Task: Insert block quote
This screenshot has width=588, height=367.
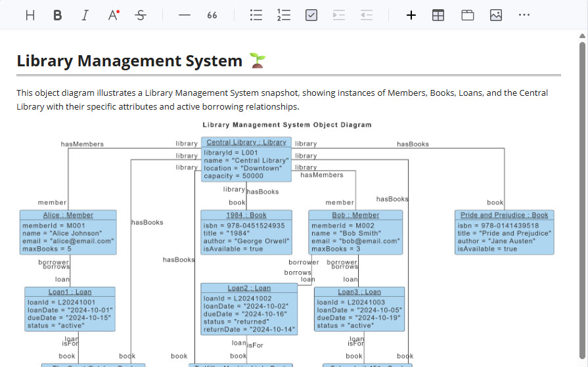Action: point(212,15)
